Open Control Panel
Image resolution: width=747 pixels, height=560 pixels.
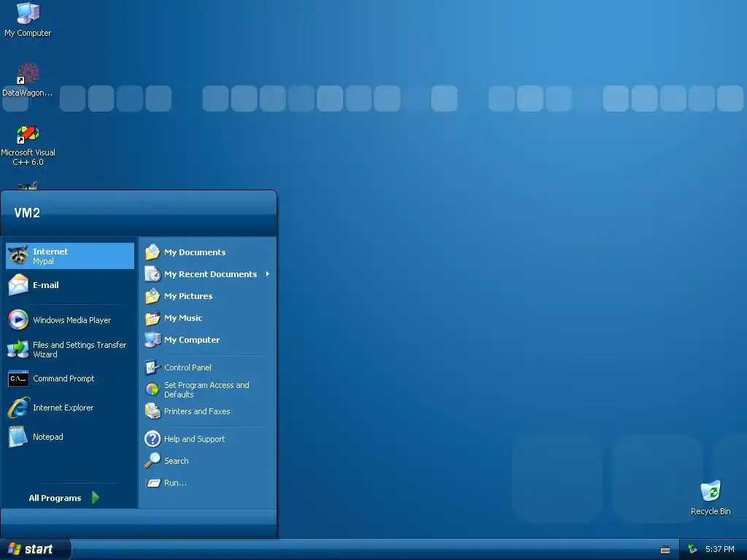click(x=208, y=367)
